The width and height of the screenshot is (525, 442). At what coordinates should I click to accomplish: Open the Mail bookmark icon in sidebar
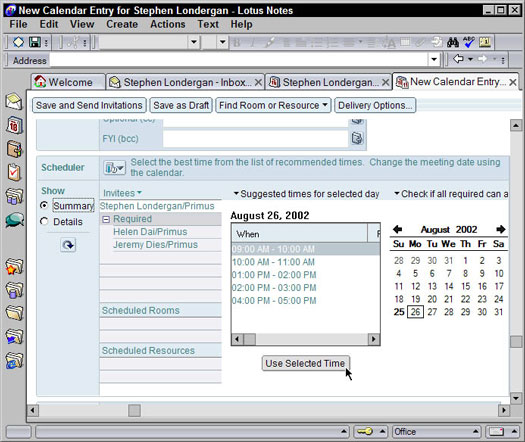14,101
